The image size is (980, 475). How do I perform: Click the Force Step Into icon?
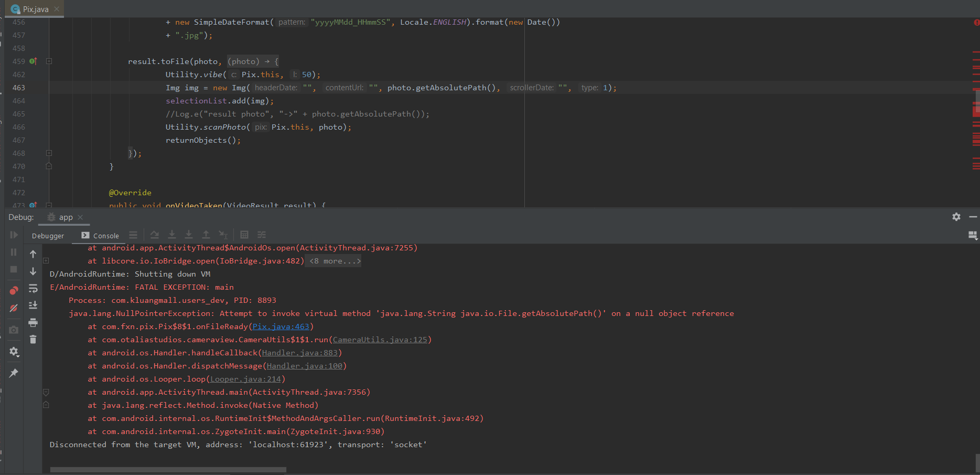[189, 235]
